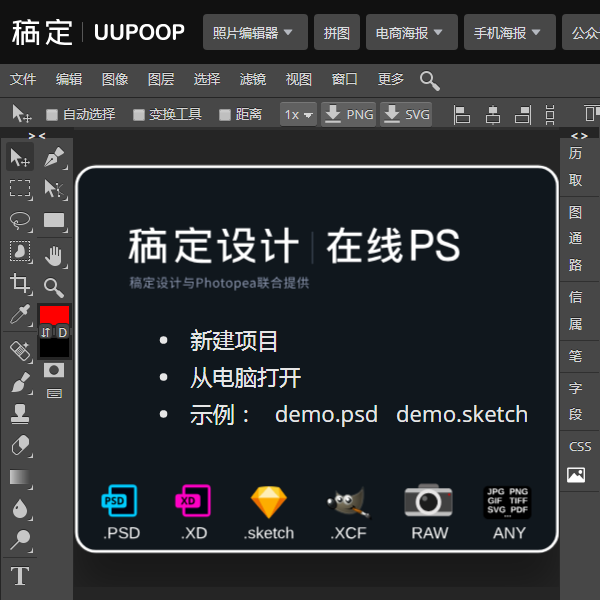This screenshot has width=600, height=600.
Task: Select the Rectangle shape tool
Action: click(54, 220)
